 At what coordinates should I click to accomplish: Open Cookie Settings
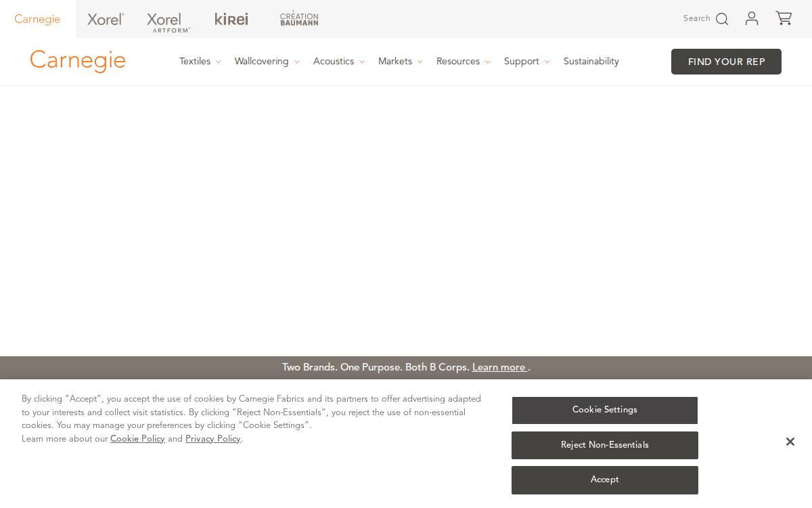605,410
